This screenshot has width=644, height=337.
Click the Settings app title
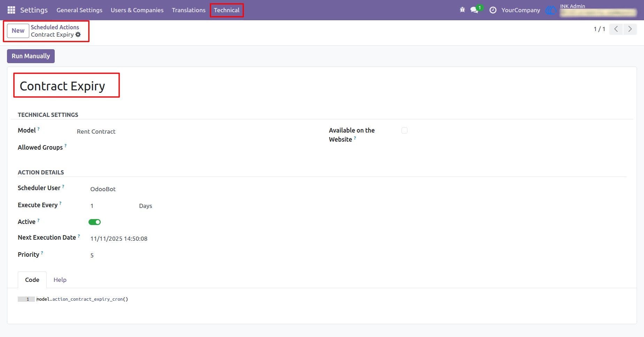click(x=34, y=10)
